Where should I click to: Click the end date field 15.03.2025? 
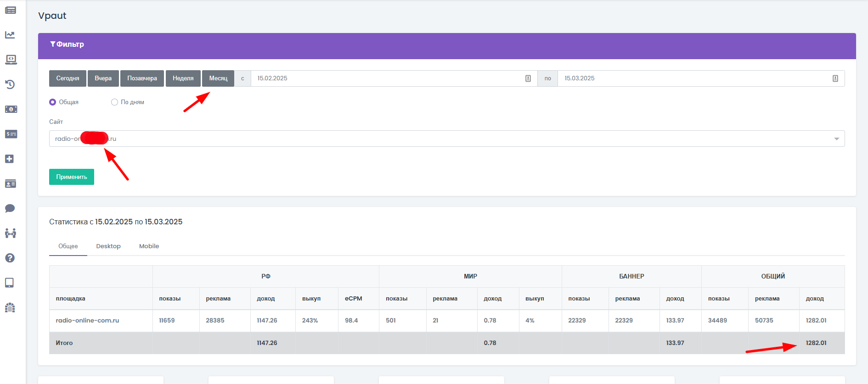pos(701,78)
